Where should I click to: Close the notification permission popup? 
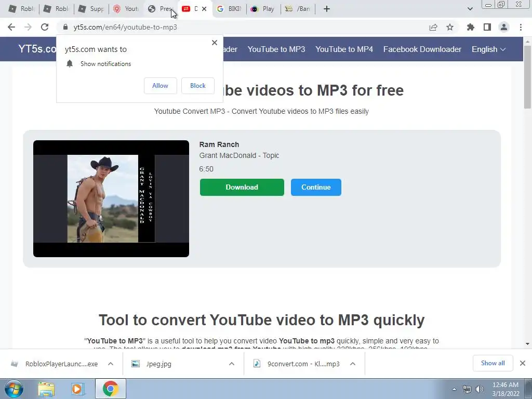[215, 43]
